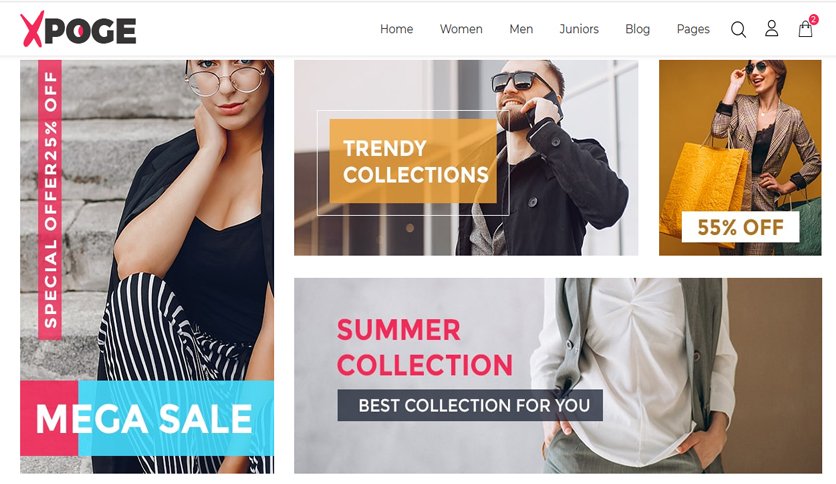Click the 55% OFF label
This screenshot has width=836, height=484.
tap(740, 227)
